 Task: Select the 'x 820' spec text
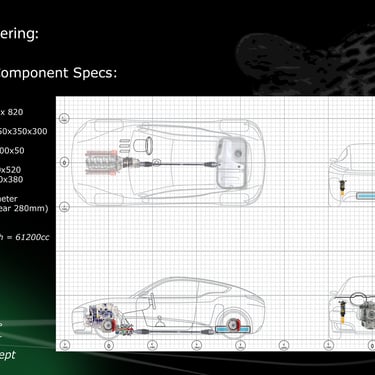pos(12,112)
